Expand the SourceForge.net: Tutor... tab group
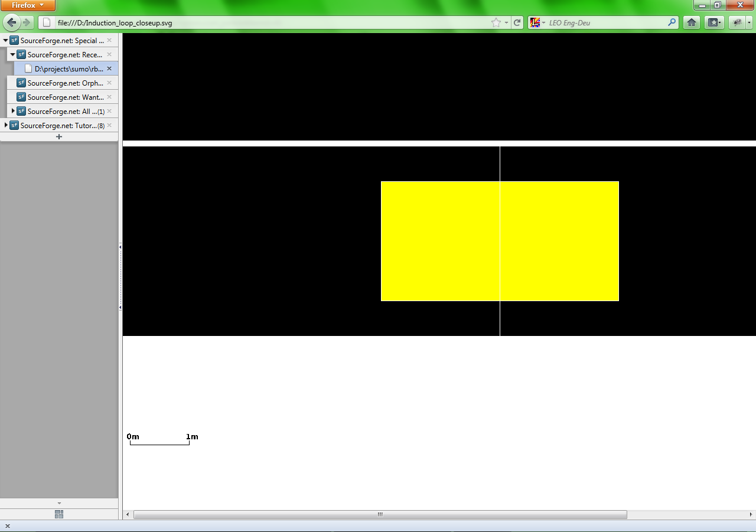 click(6, 125)
